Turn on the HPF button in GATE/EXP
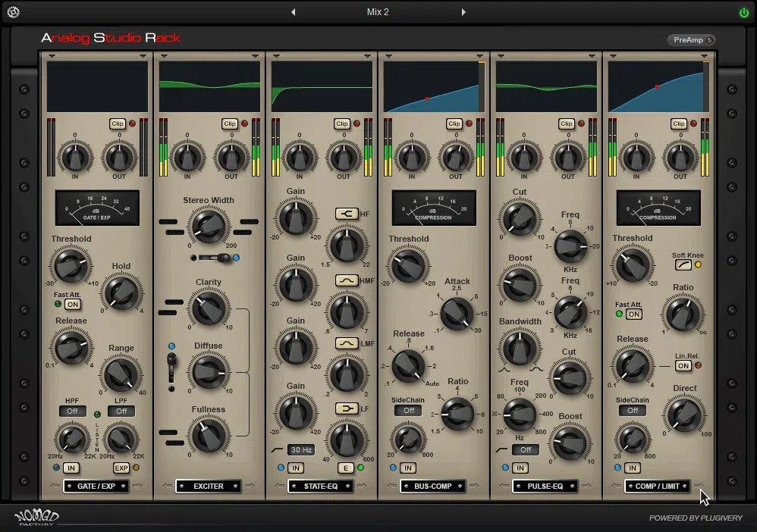 (72, 411)
